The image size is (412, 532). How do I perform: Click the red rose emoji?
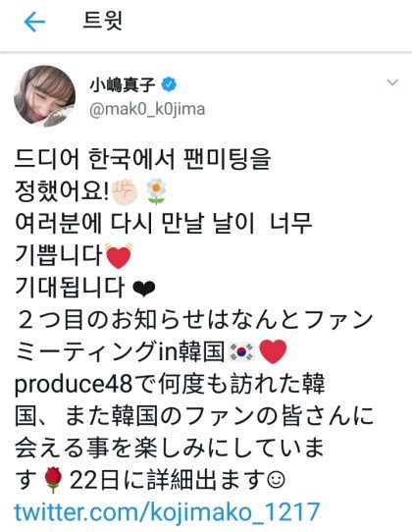coord(53,479)
